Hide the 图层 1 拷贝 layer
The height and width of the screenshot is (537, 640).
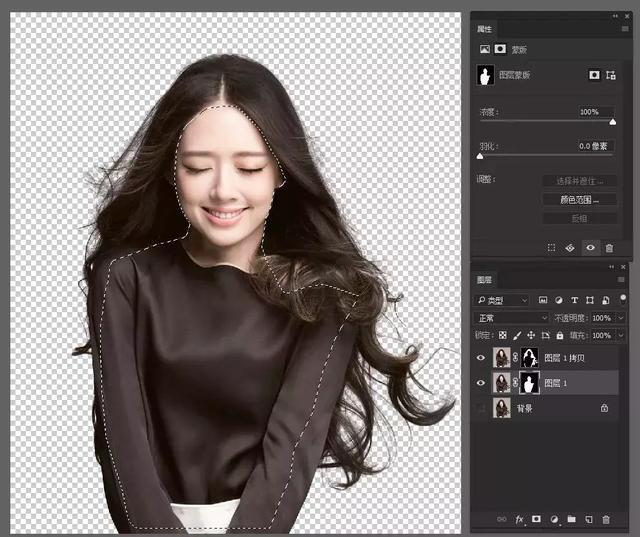pyautogui.click(x=481, y=358)
